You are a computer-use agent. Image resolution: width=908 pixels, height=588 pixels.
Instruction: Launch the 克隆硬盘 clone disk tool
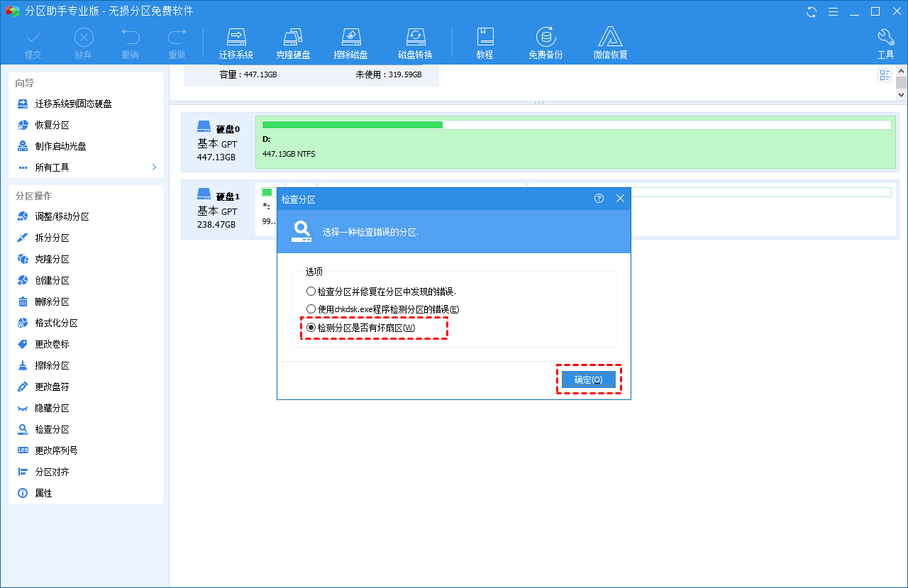tap(293, 44)
